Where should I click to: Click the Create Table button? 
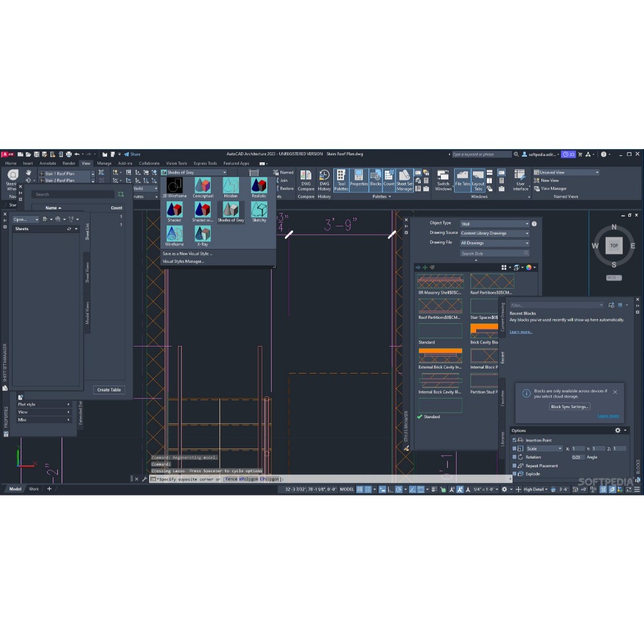click(109, 390)
